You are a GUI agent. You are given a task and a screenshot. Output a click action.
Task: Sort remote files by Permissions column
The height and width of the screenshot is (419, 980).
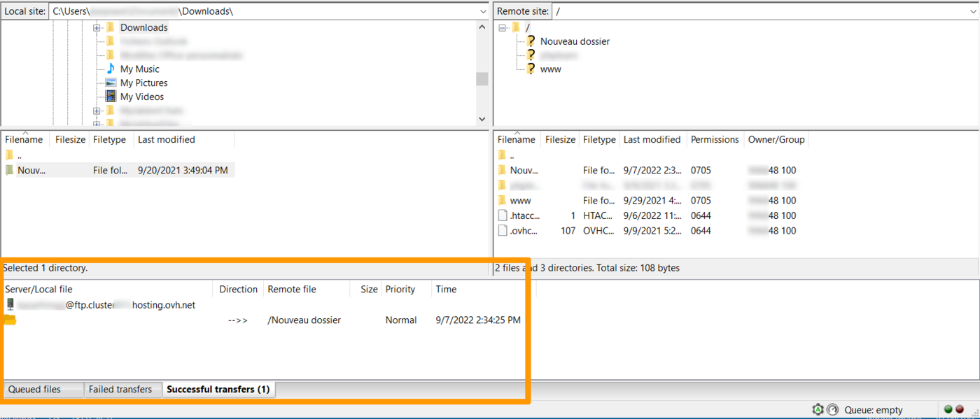[714, 140]
